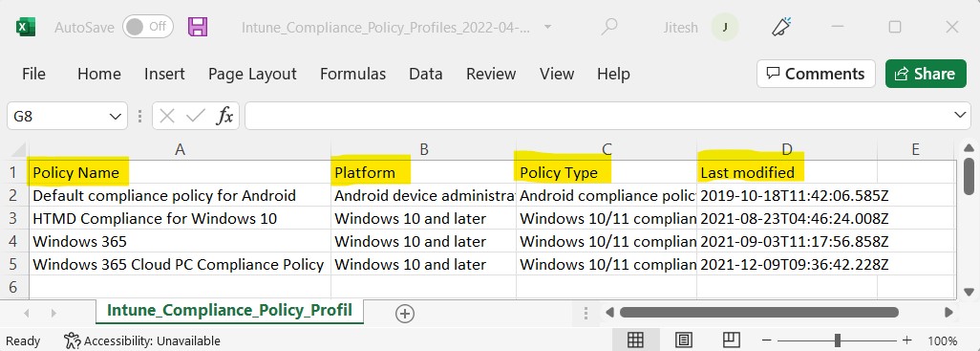Click the zoom slider handle
The image size is (980, 351).
pyautogui.click(x=838, y=341)
